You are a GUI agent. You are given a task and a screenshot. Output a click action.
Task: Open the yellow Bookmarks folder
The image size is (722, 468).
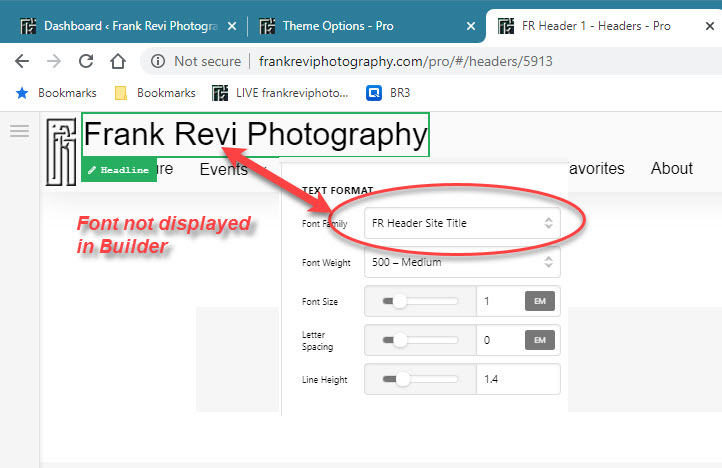tap(155, 93)
